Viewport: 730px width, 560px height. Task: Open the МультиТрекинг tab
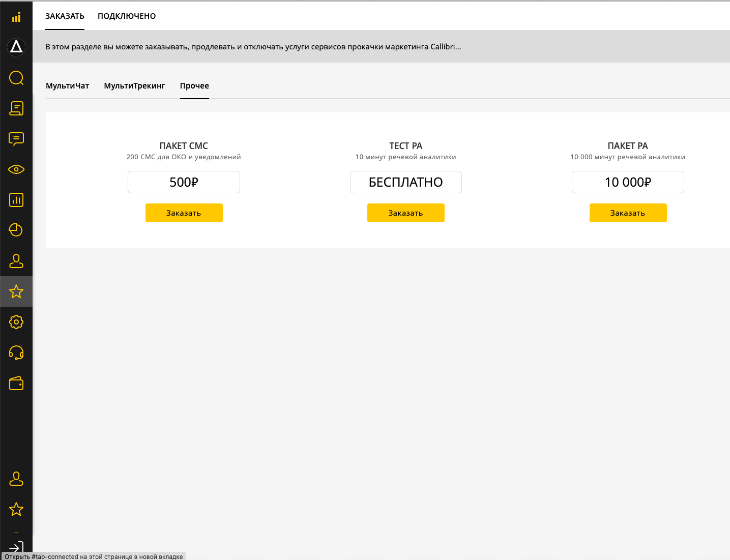coord(134,86)
